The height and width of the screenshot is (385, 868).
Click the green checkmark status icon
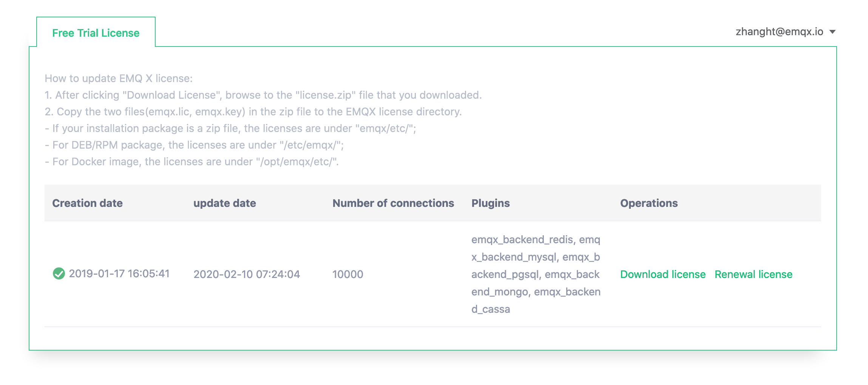[x=59, y=273]
